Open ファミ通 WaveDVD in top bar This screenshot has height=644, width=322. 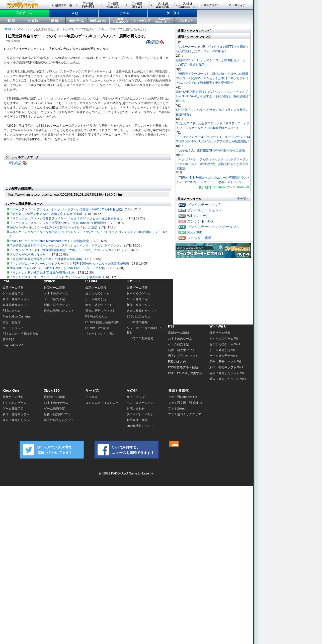click(162, 5)
